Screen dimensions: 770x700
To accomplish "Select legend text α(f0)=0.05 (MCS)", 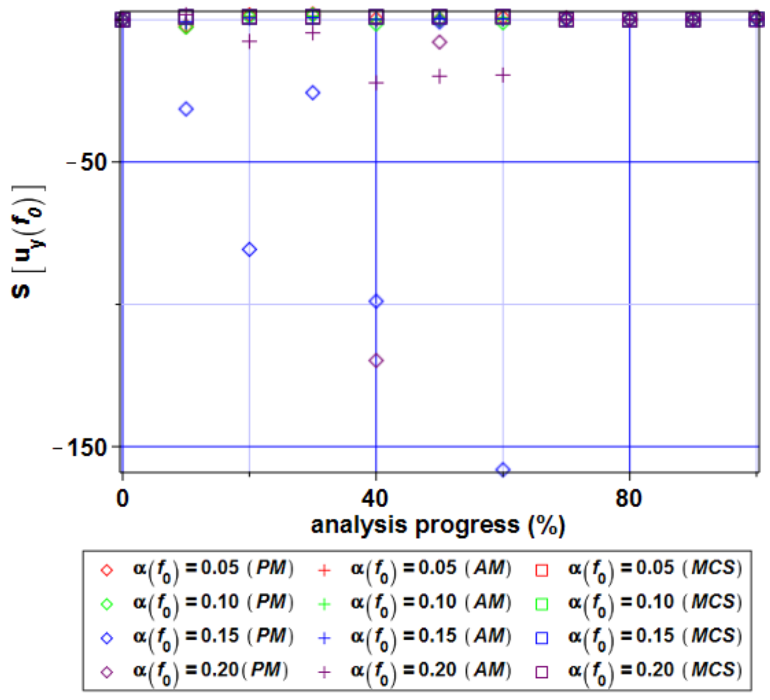I will point(655,571).
